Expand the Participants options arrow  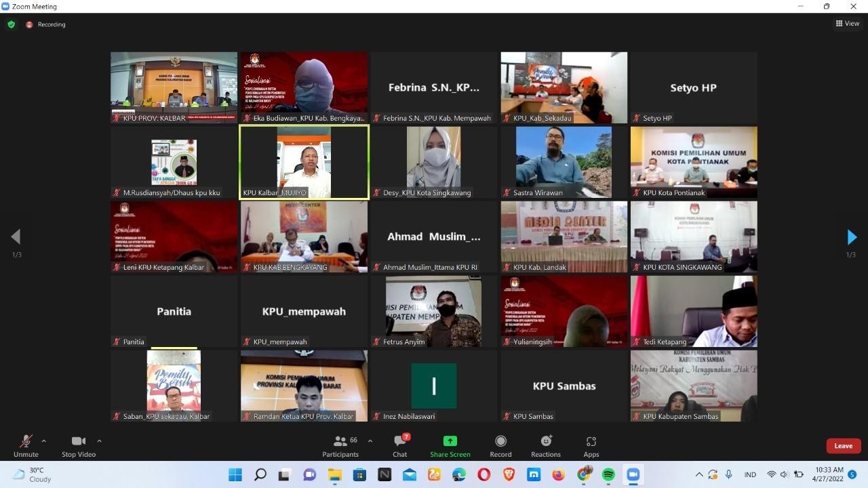[x=370, y=441]
